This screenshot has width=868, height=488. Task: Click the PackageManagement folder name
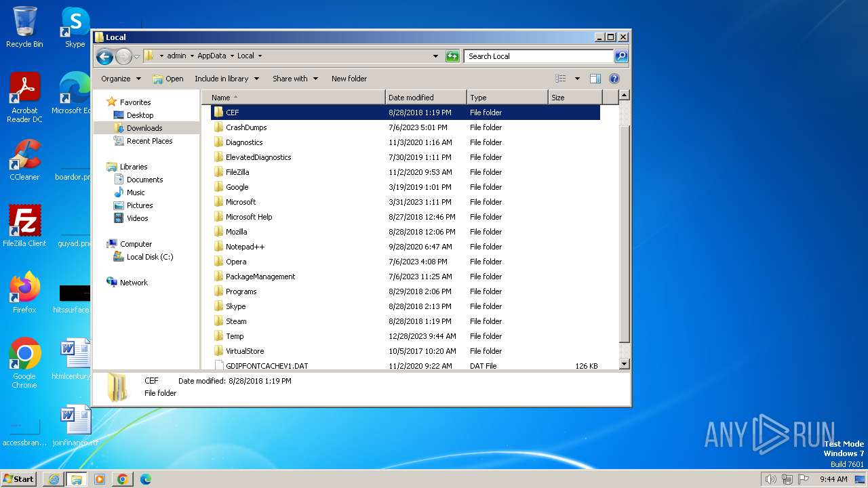[x=260, y=277]
